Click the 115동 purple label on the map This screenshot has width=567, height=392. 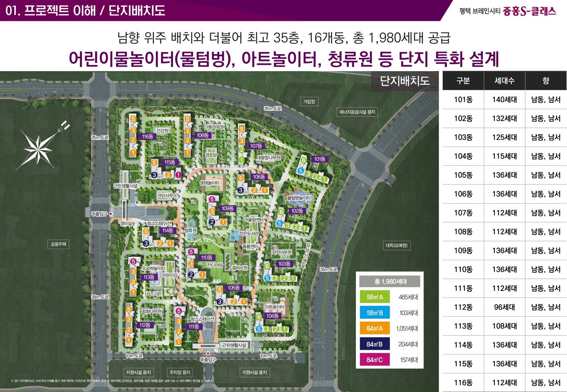tap(169, 162)
